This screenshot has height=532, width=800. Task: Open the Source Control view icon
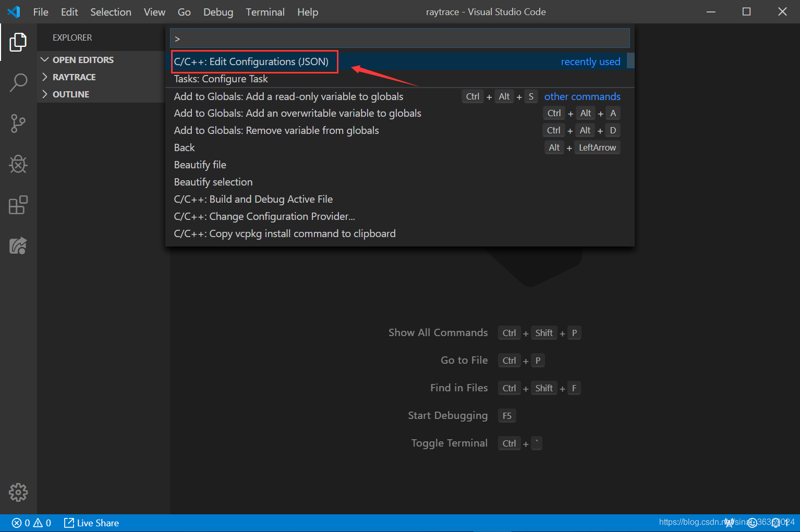[18, 123]
